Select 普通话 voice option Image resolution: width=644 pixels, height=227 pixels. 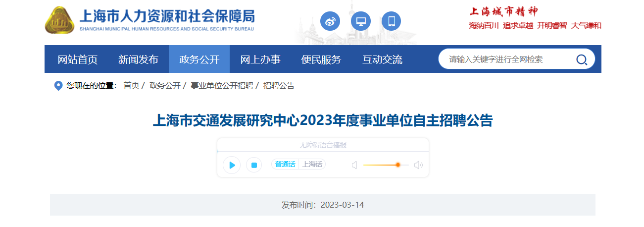click(x=285, y=165)
